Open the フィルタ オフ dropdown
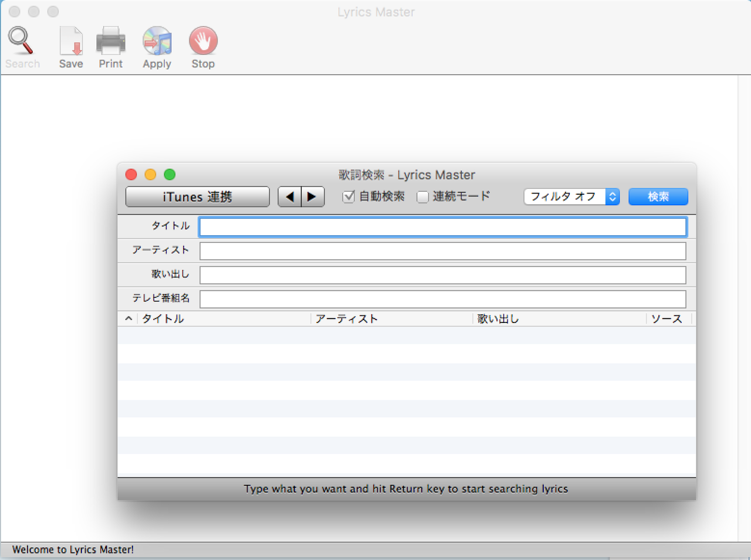Screen dimensions: 751x560 (571, 196)
